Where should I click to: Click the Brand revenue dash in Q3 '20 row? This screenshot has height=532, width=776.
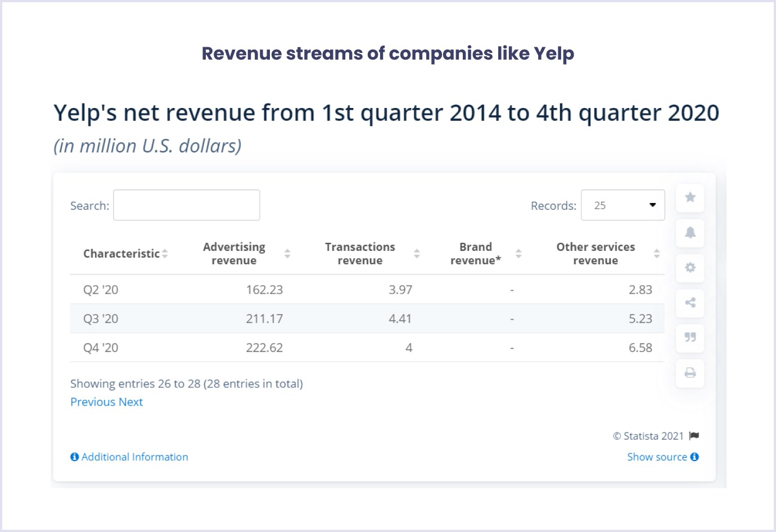click(512, 319)
